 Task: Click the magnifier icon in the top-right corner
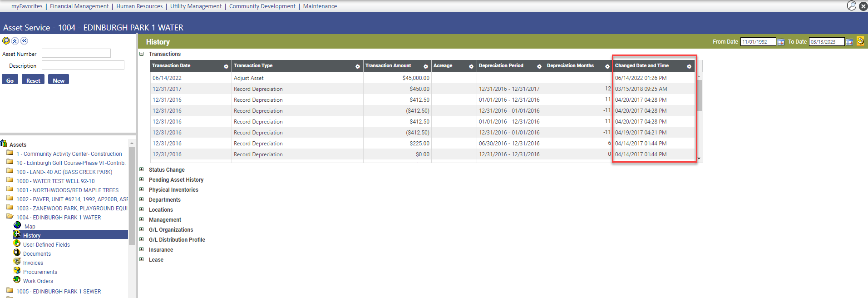852,6
